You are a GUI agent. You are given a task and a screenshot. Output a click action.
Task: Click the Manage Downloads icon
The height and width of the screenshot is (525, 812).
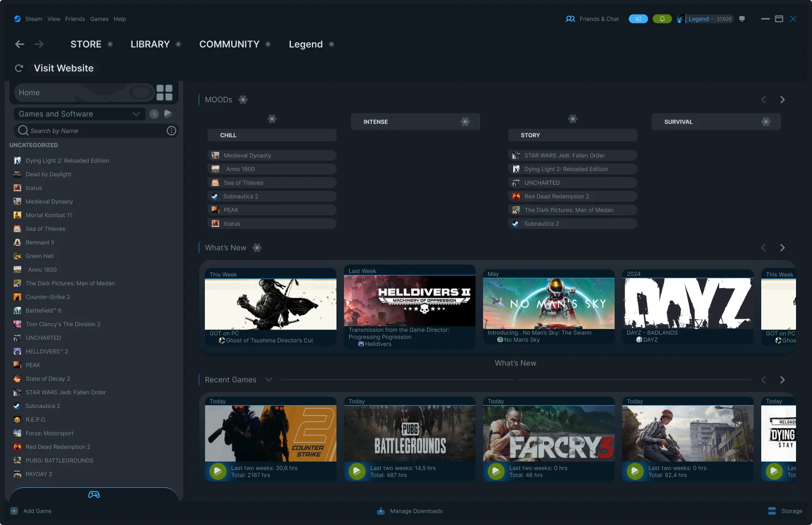point(381,511)
